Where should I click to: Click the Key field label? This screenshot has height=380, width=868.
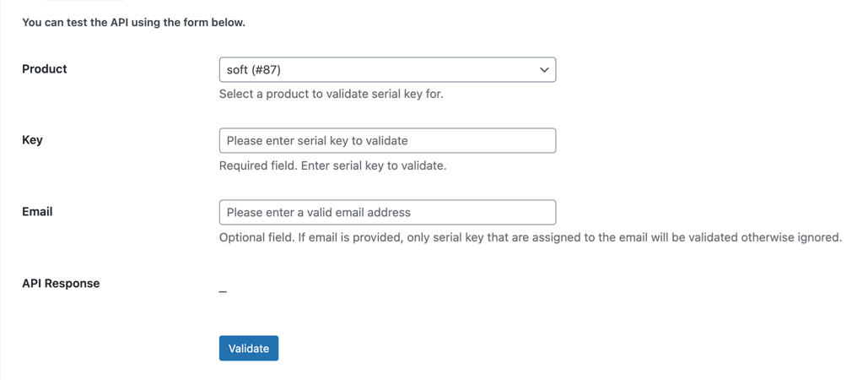[x=32, y=140]
